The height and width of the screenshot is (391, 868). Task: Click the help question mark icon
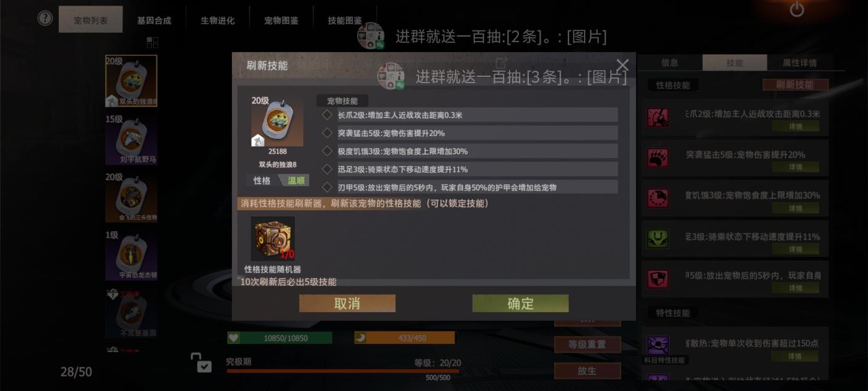(45, 18)
